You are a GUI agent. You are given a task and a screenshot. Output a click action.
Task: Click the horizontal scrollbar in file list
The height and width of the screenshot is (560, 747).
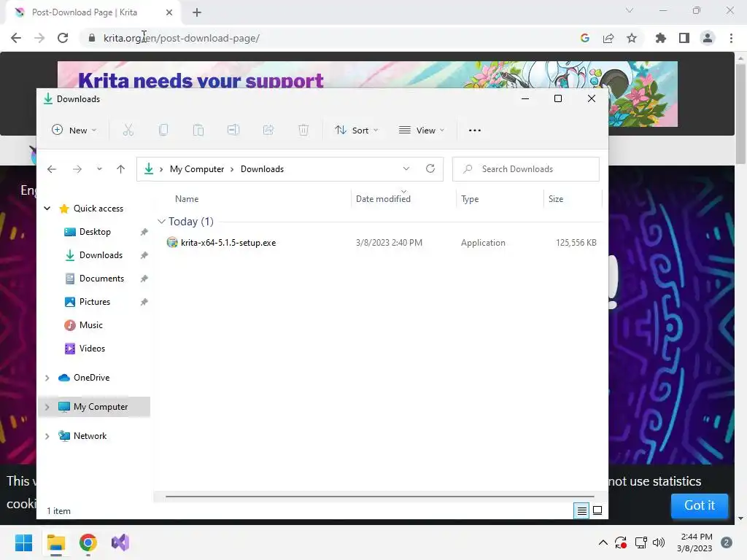379,497
